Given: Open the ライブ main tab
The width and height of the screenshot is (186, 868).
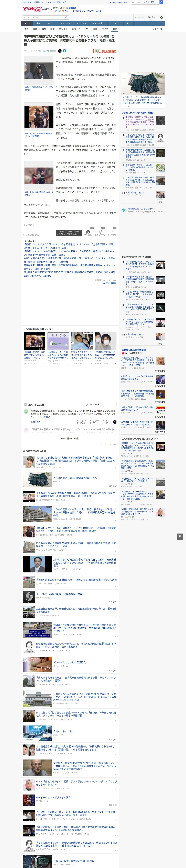Looking at the screenshot, I should (x=49, y=24).
